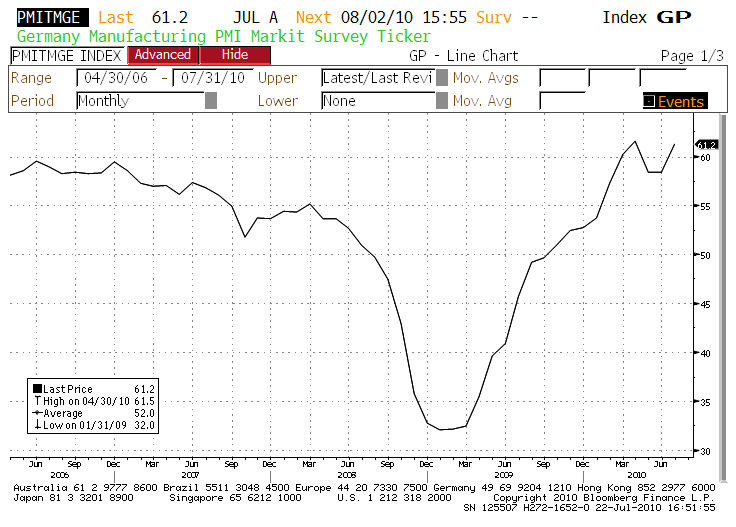The image size is (736, 527).
Task: Select the None lower field
Action: click(x=378, y=100)
